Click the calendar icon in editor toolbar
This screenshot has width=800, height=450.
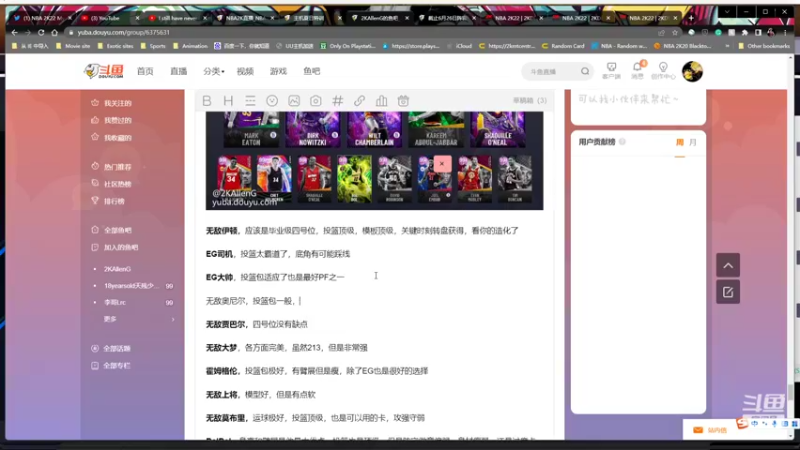tap(404, 101)
